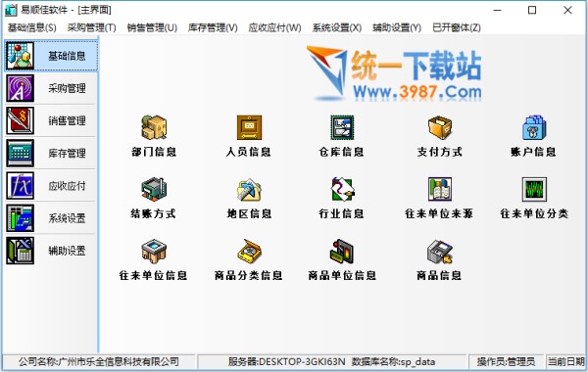Select 库存管理 in the left sidebar
The width and height of the screenshot is (588, 372).
(x=51, y=154)
